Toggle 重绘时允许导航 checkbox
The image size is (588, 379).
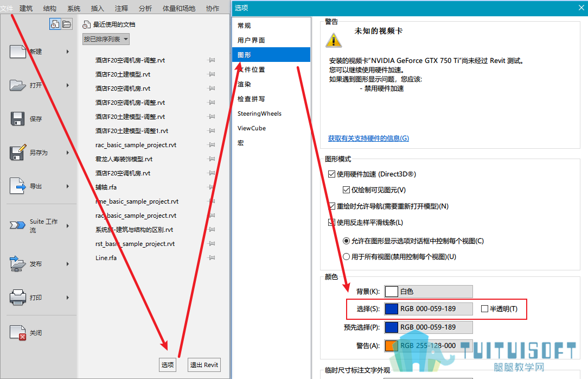[331, 206]
